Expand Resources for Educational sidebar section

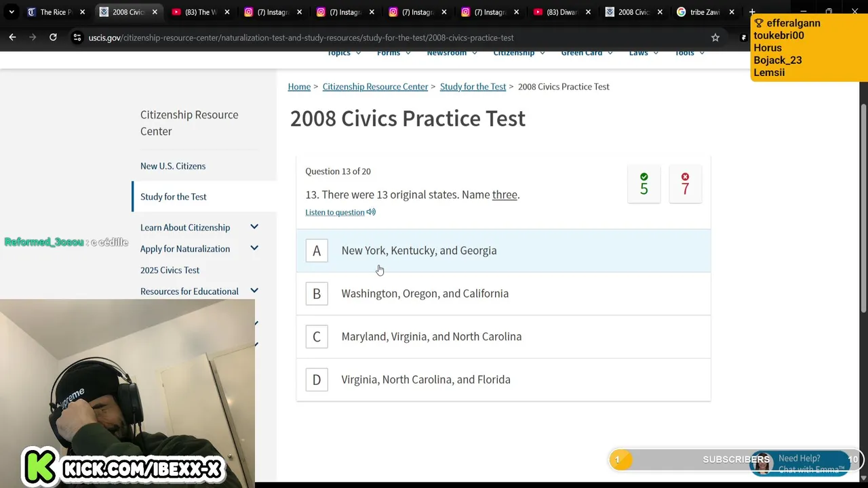[x=254, y=291]
